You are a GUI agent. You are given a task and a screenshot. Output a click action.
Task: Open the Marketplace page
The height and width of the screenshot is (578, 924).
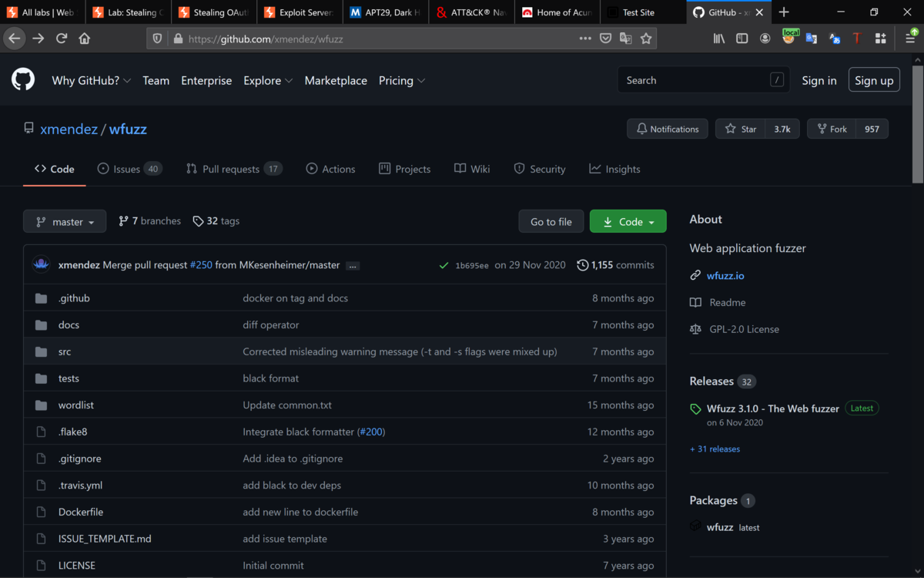coord(336,80)
